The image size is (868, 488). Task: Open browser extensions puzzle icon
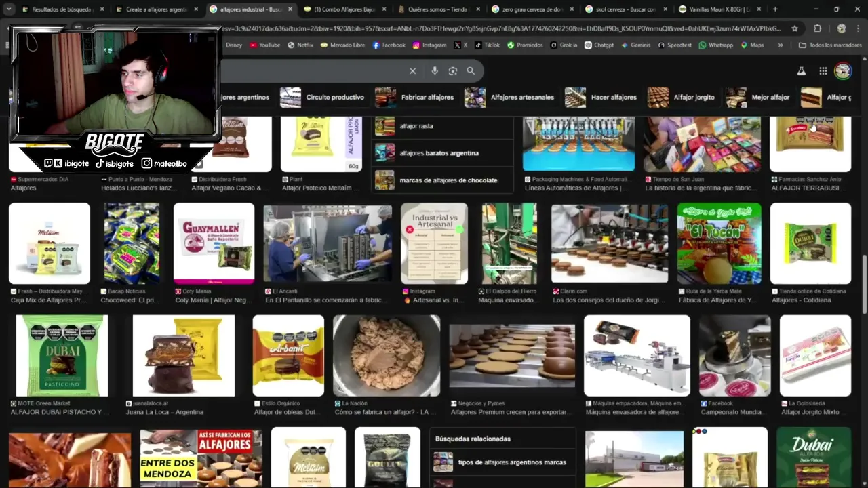coord(817,28)
